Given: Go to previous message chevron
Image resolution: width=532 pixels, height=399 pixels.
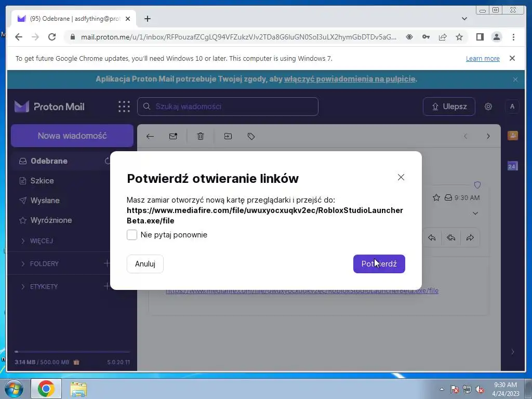Looking at the screenshot, I should (x=465, y=136).
